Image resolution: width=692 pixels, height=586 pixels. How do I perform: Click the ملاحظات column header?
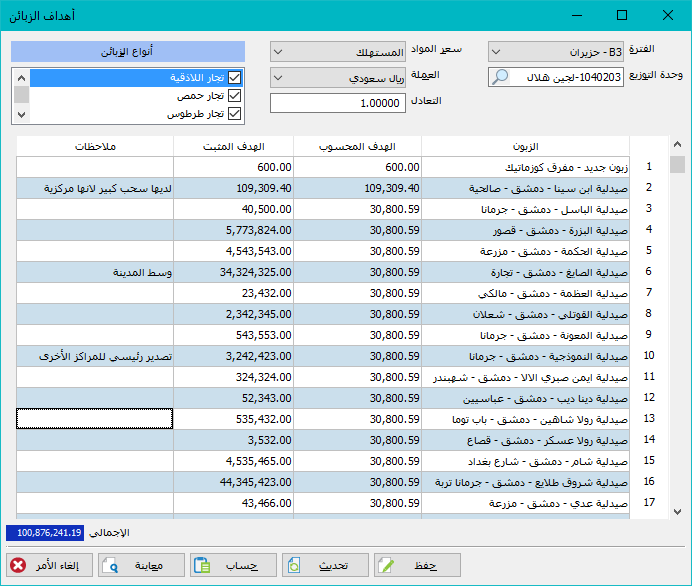pos(95,146)
